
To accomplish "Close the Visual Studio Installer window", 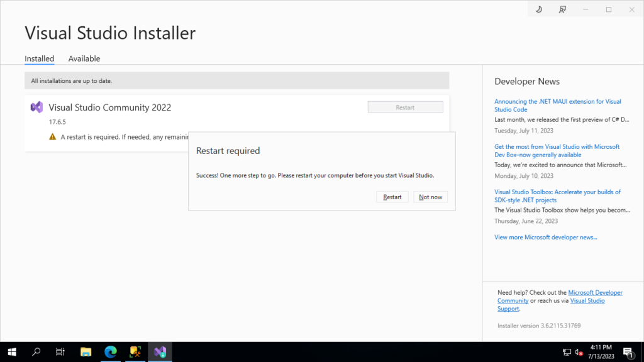I will pyautogui.click(x=631, y=9).
